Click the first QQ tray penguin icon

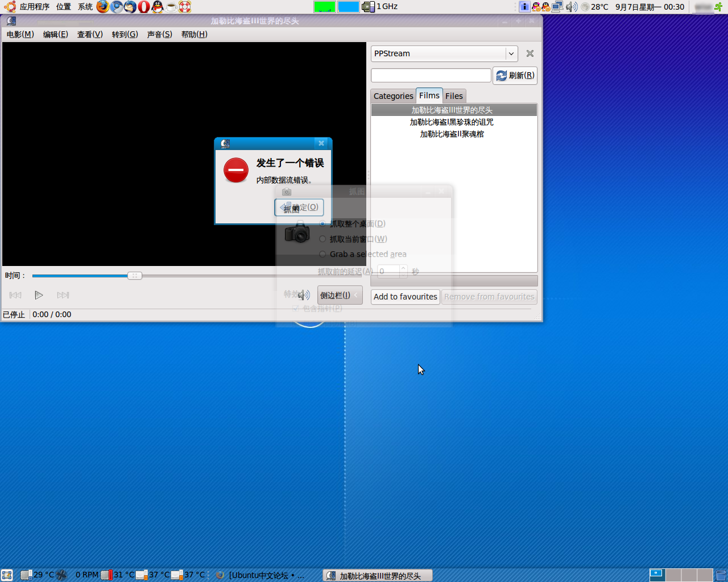(x=536, y=7)
